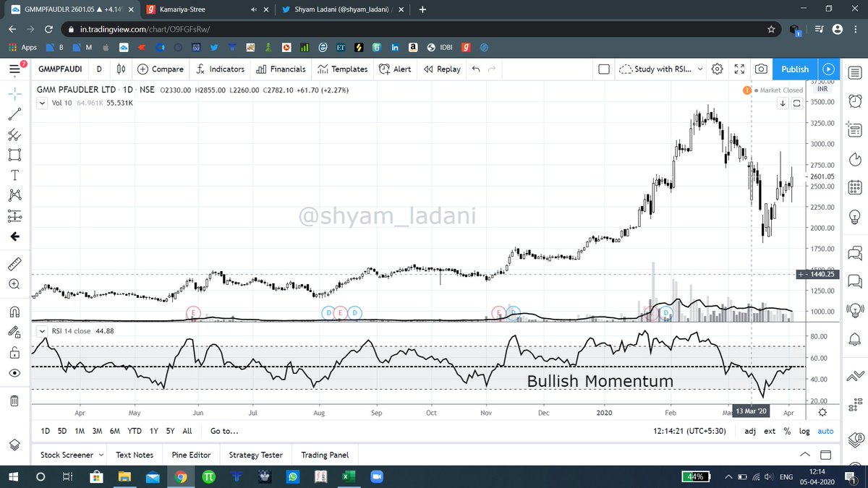Select the text annotation tool

(14, 175)
